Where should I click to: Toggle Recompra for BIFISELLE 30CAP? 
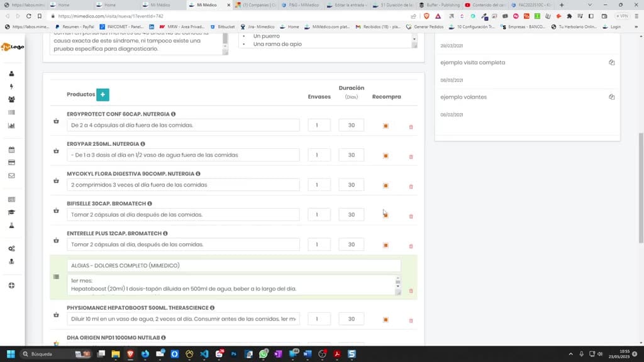click(x=386, y=215)
